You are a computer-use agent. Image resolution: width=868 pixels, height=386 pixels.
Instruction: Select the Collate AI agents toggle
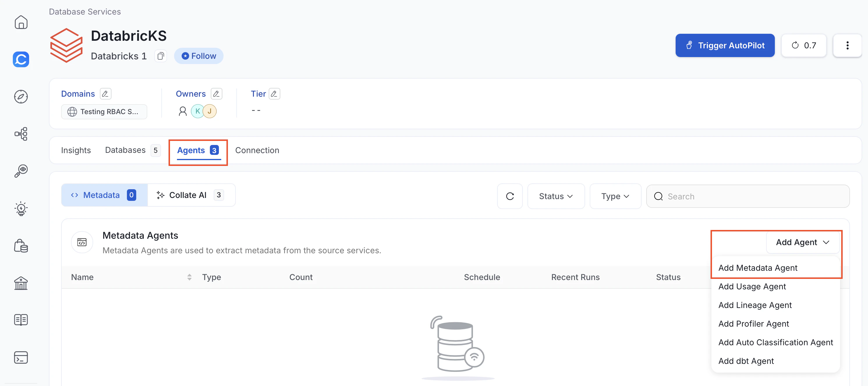point(191,195)
